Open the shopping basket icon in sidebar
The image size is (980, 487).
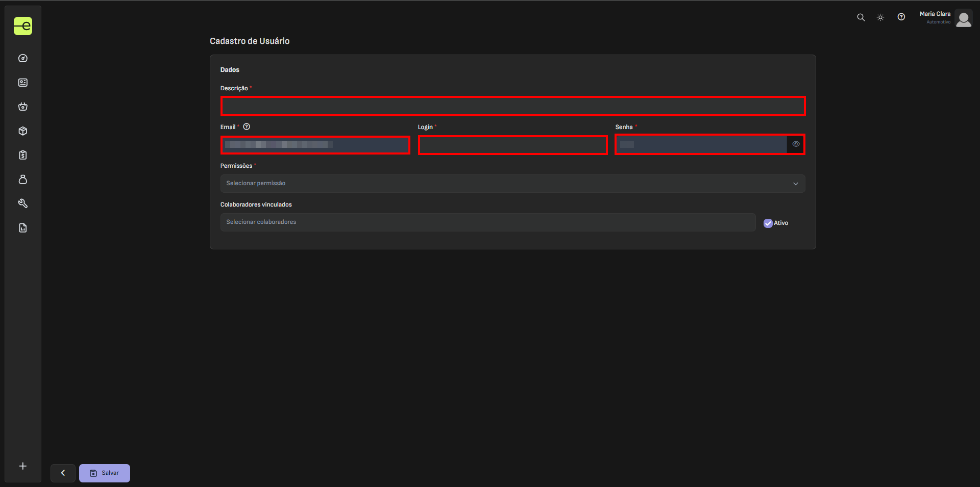coord(23,107)
